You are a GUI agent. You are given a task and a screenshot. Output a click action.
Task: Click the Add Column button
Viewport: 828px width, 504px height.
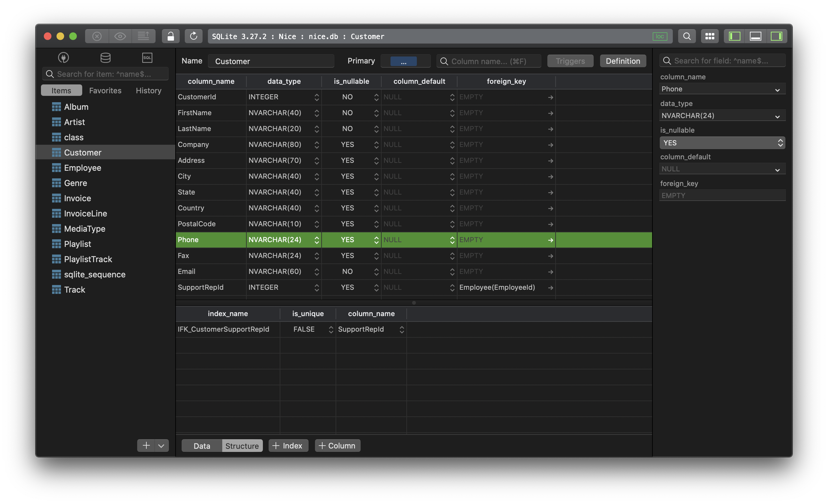tap(337, 445)
